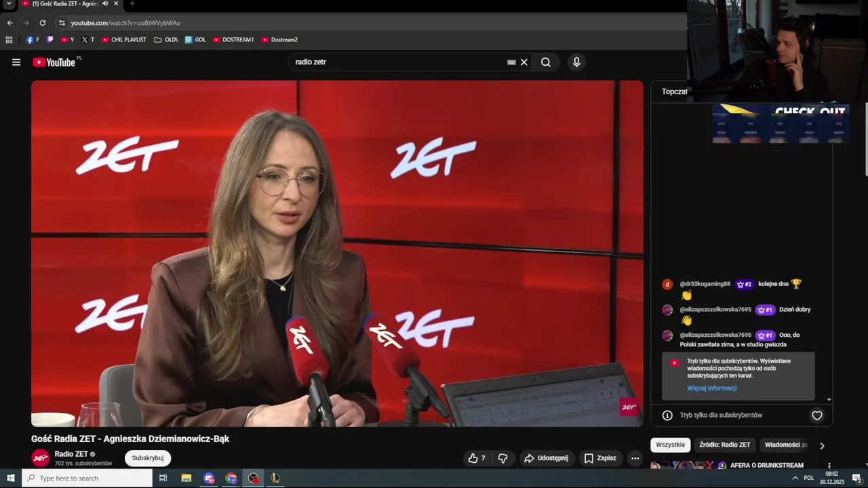Click the Radio ZET video player

click(337, 253)
